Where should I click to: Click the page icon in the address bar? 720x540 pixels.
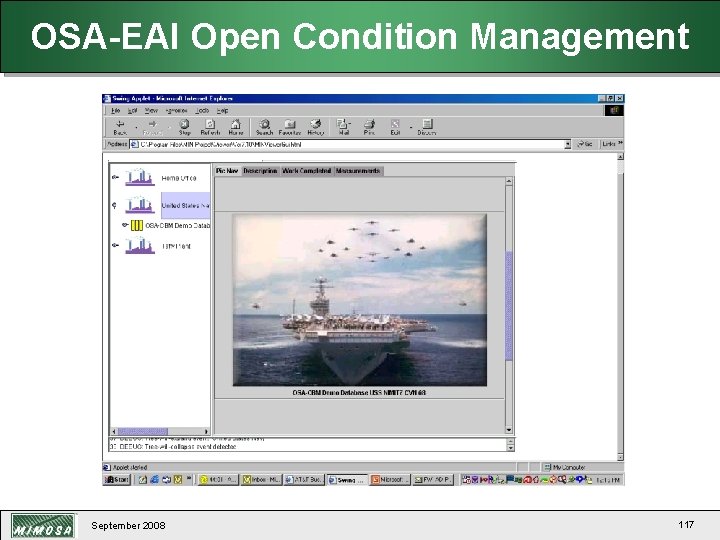click(135, 144)
